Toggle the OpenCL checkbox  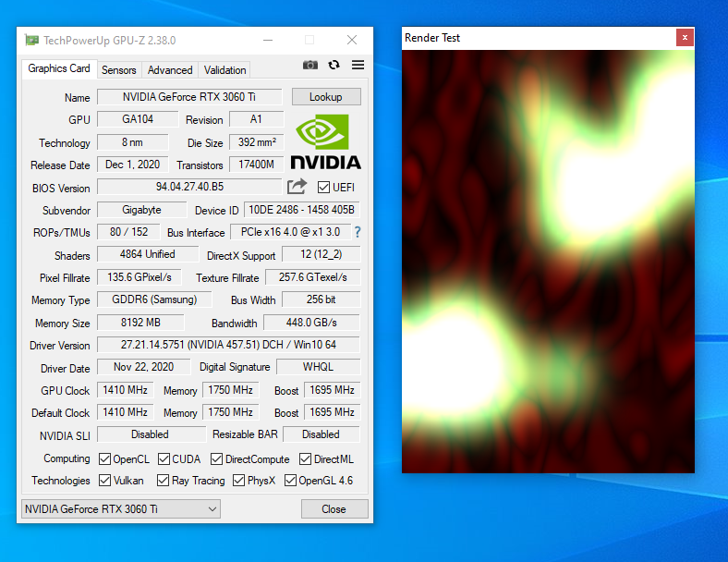105,459
